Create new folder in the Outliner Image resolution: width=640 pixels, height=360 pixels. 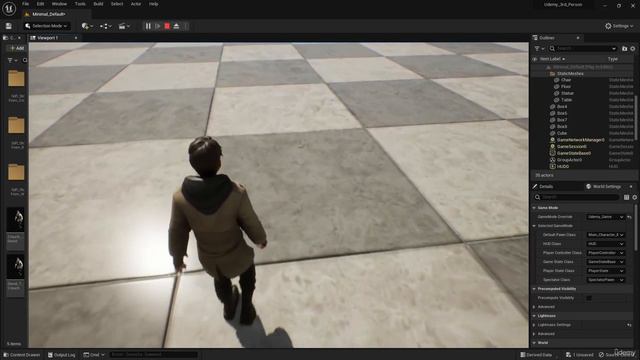click(x=624, y=49)
